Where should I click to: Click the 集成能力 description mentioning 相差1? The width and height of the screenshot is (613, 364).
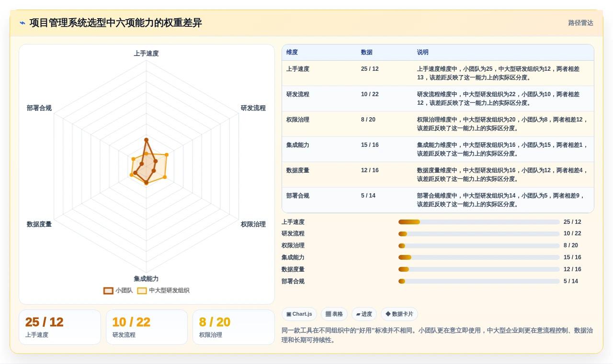coord(502,149)
